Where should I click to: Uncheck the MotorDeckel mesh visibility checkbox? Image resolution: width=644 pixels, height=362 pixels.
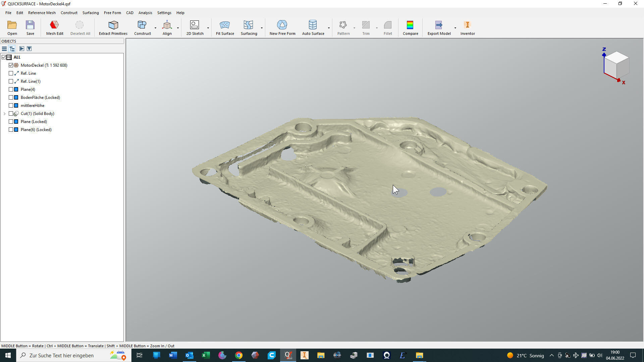[x=11, y=65]
